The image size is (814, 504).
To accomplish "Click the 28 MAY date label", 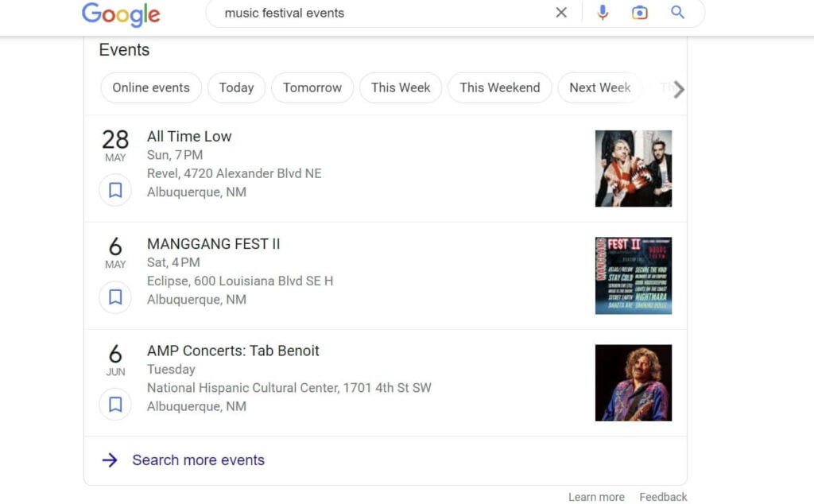I will (115, 145).
